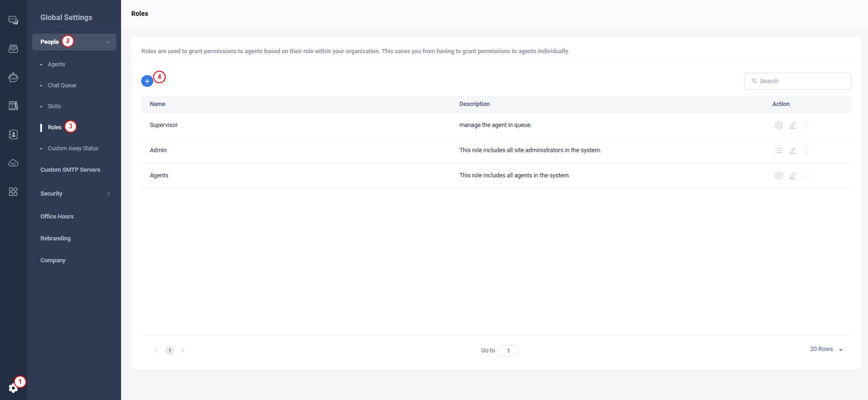Select Chat Queue menu item
Screen dimensions: 868x400
pos(62,86)
